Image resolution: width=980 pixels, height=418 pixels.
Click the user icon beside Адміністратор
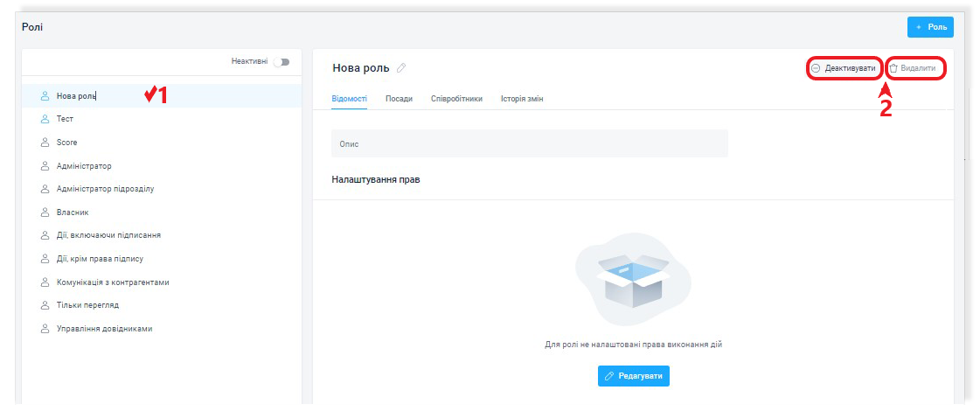(x=45, y=165)
